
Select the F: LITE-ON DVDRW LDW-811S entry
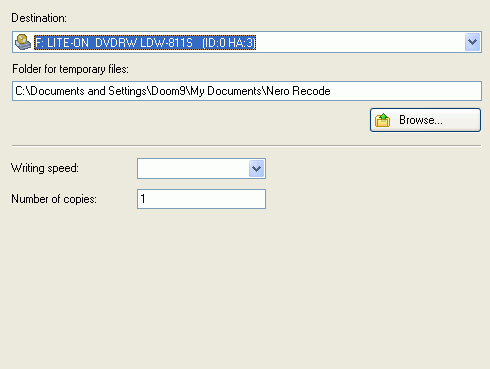pos(145,43)
